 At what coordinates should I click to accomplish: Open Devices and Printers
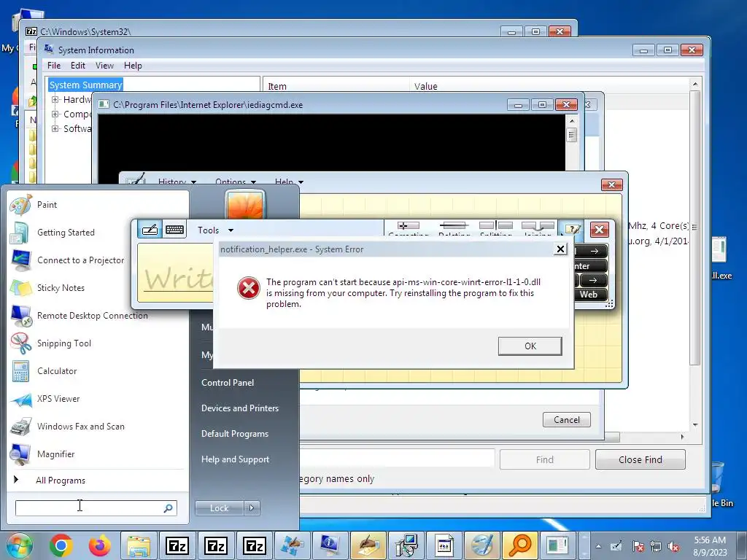pyautogui.click(x=239, y=408)
